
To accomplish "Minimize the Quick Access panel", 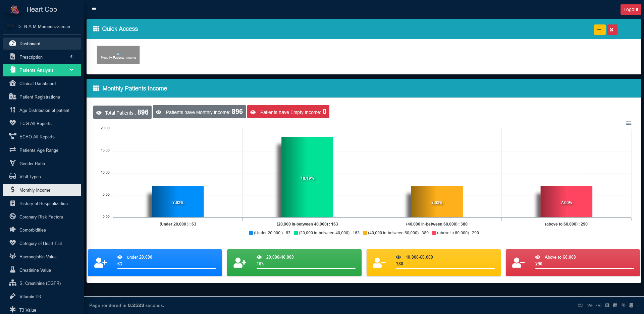I will pos(599,30).
